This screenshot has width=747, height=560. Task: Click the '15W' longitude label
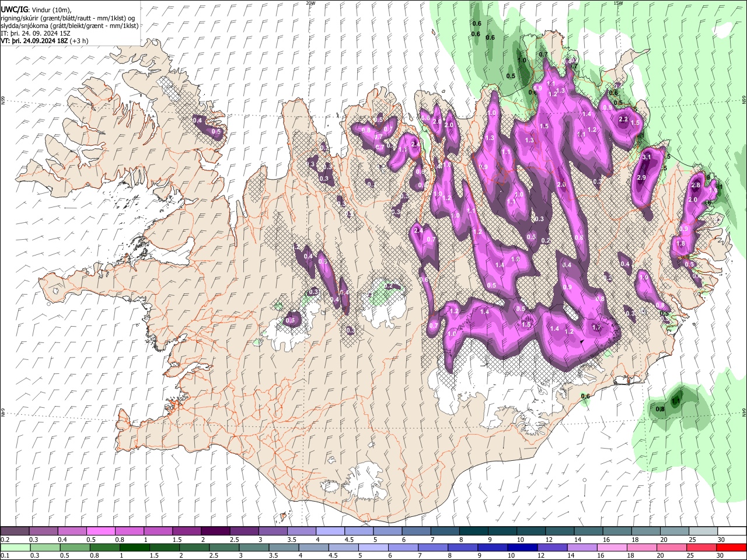coord(618,3)
